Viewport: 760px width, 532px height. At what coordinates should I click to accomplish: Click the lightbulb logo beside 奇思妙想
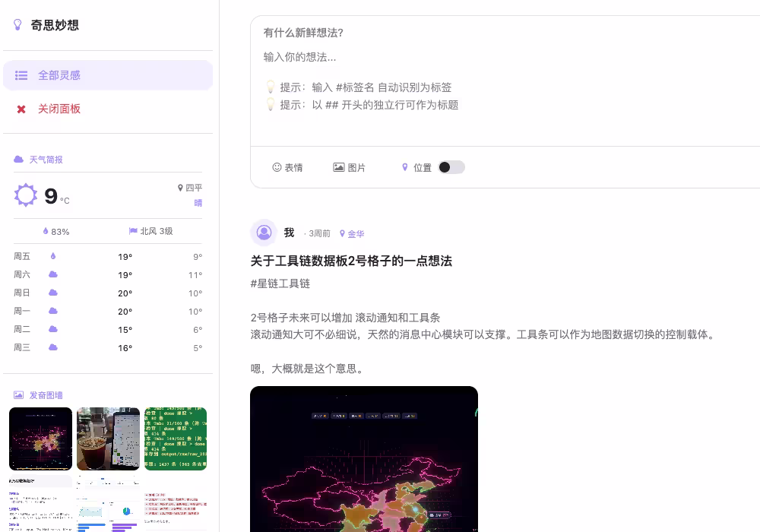(x=17, y=25)
